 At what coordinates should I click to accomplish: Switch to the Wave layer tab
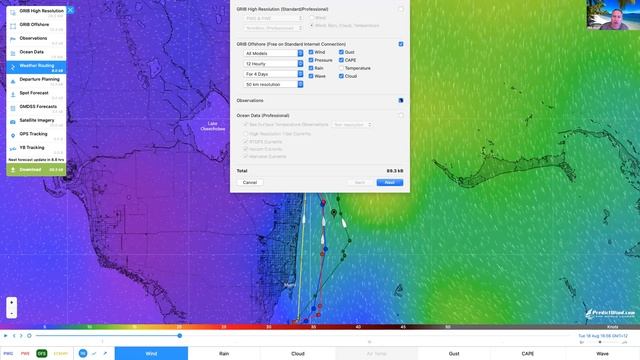[602, 353]
